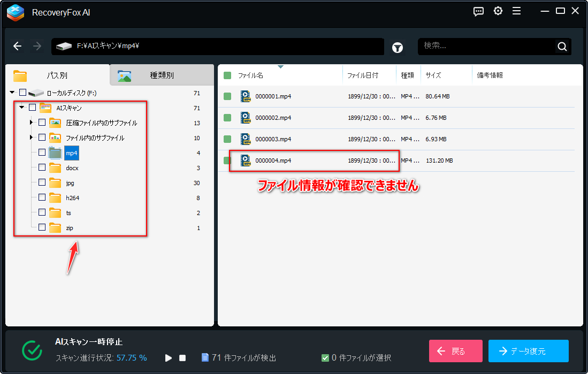Expand the 圧縮ファイル内のサブファイル folder
Screen dimensions: 588x374
coord(31,123)
